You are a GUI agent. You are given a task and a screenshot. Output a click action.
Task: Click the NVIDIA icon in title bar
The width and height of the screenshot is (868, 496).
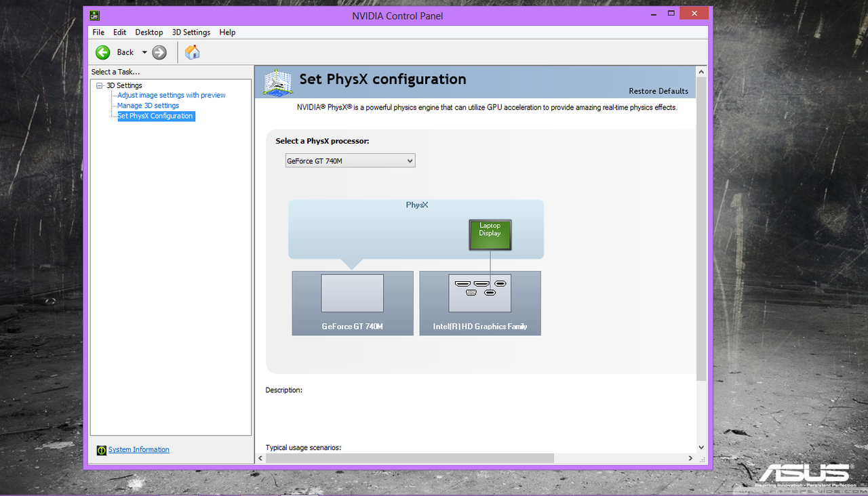point(95,16)
